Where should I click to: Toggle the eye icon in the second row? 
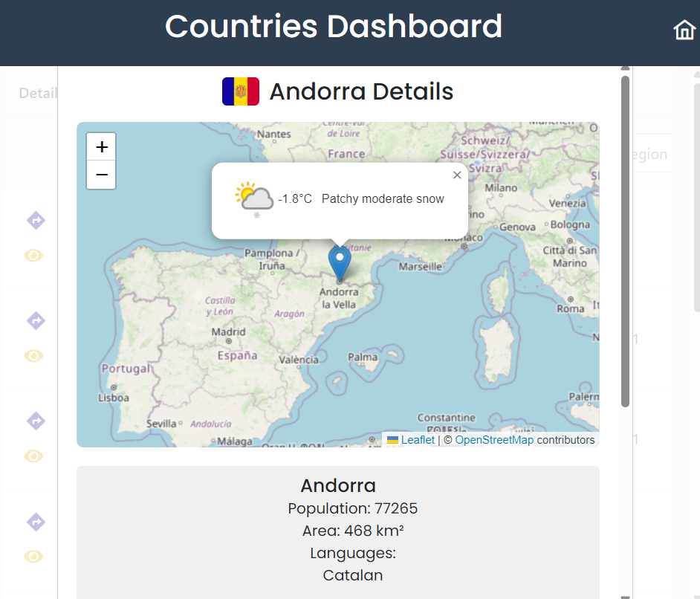click(x=33, y=356)
